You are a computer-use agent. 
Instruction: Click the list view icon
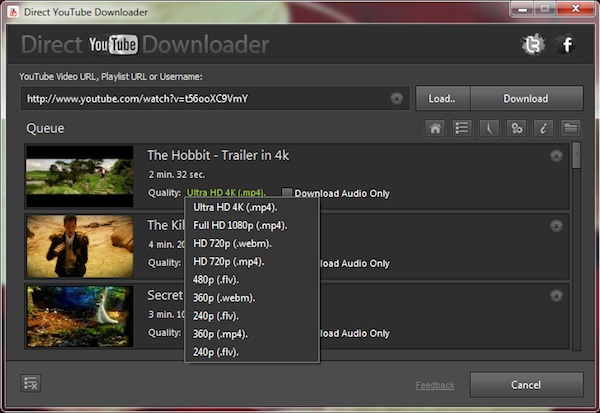tap(462, 128)
